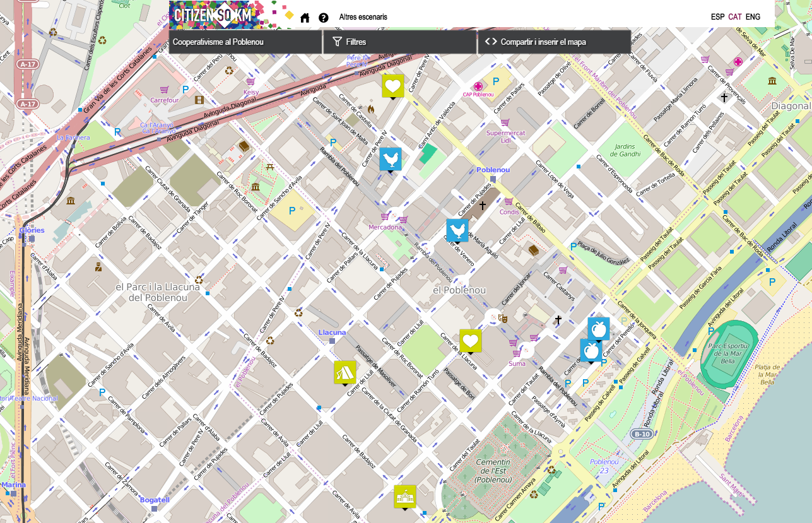812x523 pixels.
Task: Click the 'Poblenou 23' label
Action: (604, 466)
